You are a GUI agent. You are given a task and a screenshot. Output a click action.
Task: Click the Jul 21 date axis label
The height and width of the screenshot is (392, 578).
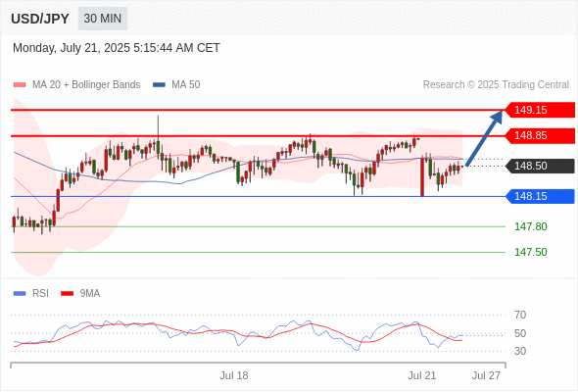(x=422, y=375)
